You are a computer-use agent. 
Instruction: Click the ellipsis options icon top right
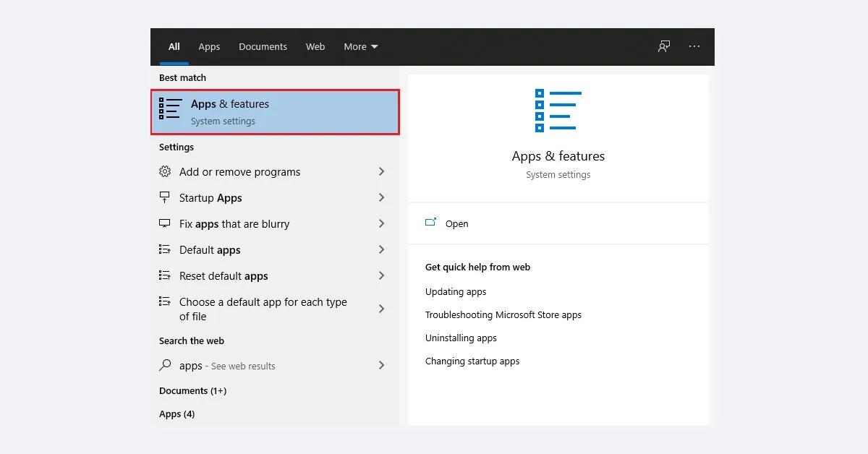coord(694,46)
